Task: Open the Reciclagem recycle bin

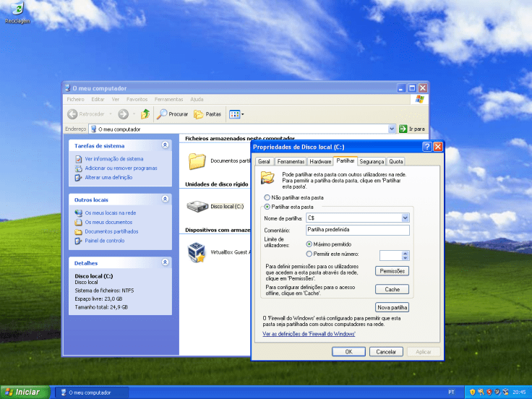Action: tap(16, 10)
